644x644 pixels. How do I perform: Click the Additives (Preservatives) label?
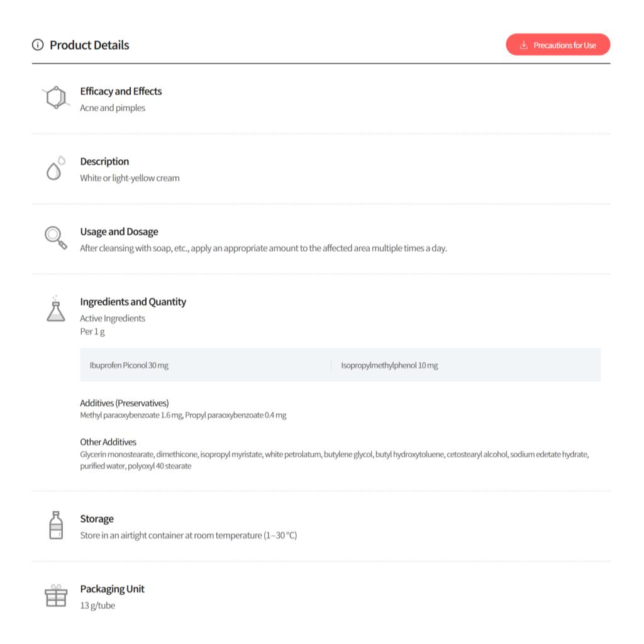pyautogui.click(x=125, y=403)
